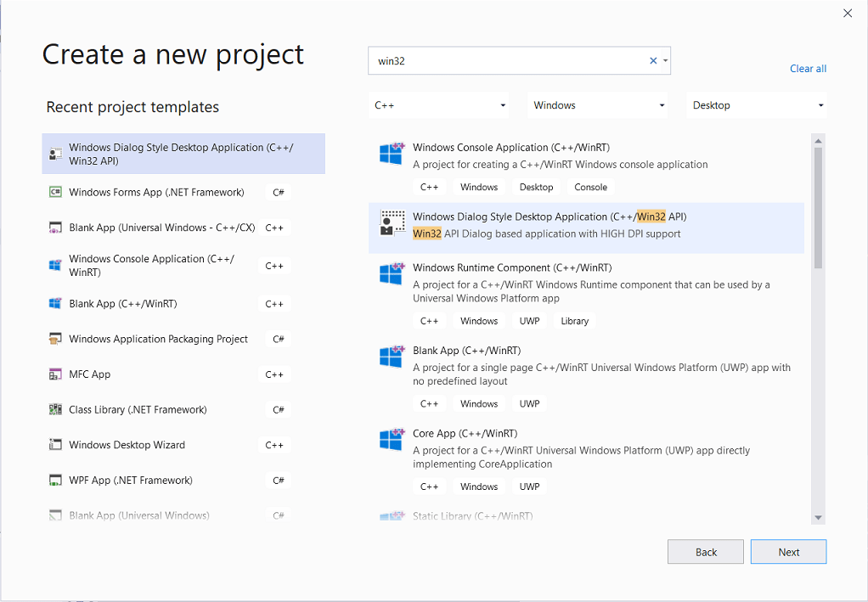The width and height of the screenshot is (868, 602).
Task: Click the C++ badge next to Windows Desktop Wizard
Action: tap(274, 445)
